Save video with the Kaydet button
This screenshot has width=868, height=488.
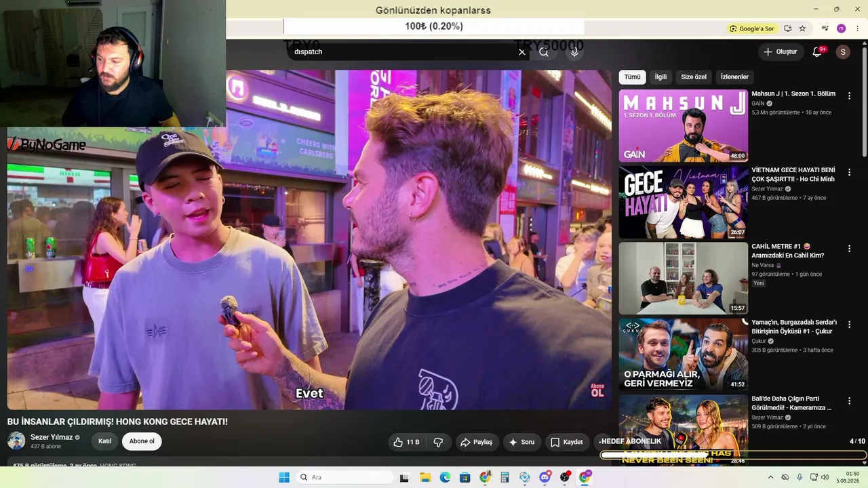click(567, 442)
